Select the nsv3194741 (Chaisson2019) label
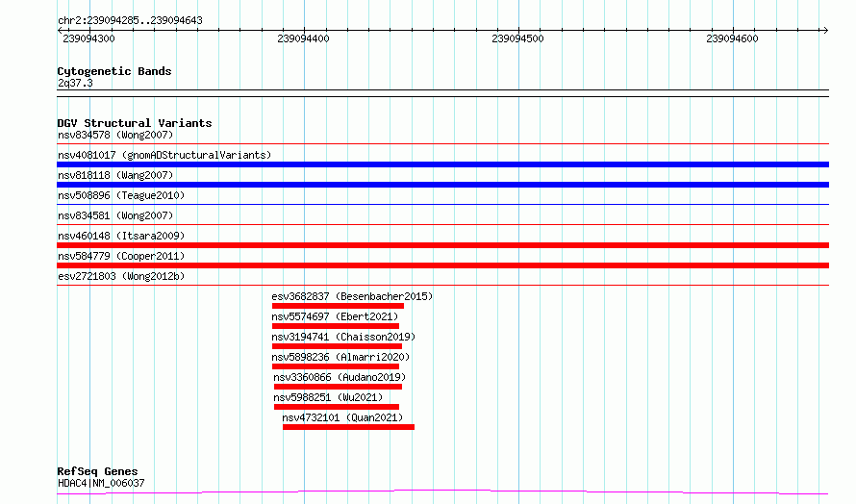Image resolution: width=856 pixels, height=504 pixels. pos(343,337)
